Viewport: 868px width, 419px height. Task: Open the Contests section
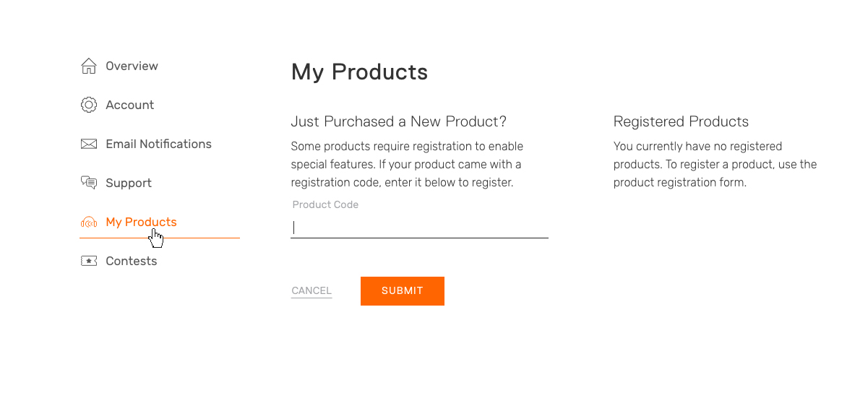[x=132, y=261]
